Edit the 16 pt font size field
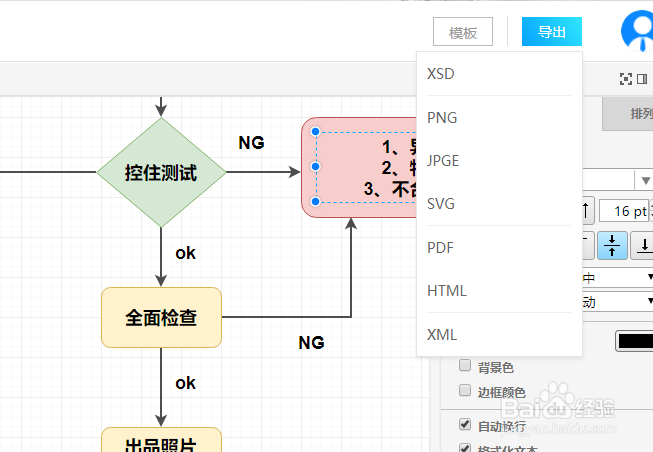 click(624, 211)
